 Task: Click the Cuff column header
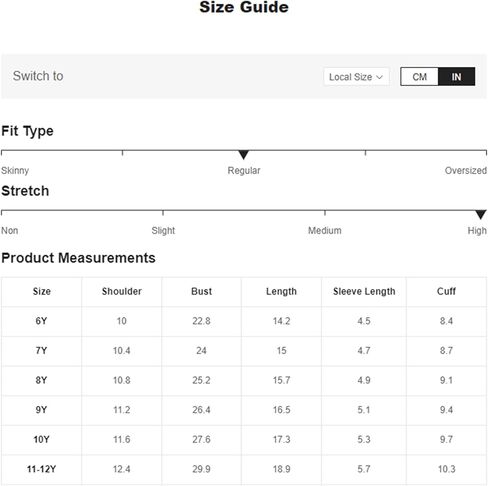pos(446,291)
